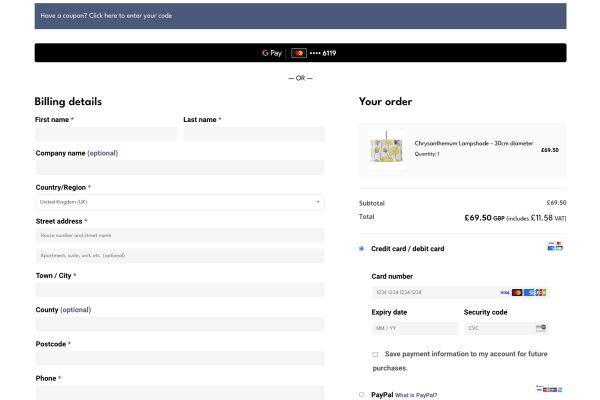600x400 pixels.
Task: Click the Your order heading
Action: click(385, 101)
